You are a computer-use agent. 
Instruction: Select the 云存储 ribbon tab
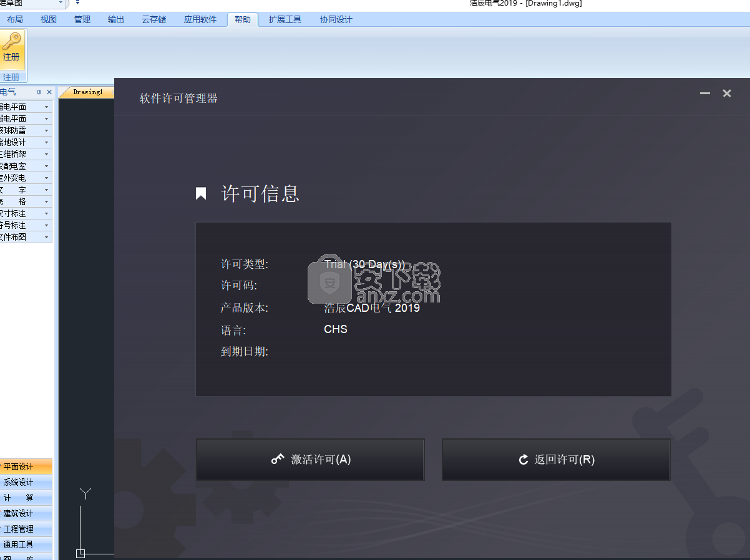click(154, 19)
